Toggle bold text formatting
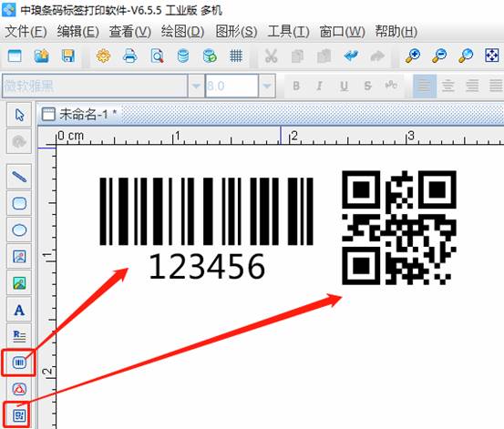Viewport: 504px width, 429px height. [296, 86]
